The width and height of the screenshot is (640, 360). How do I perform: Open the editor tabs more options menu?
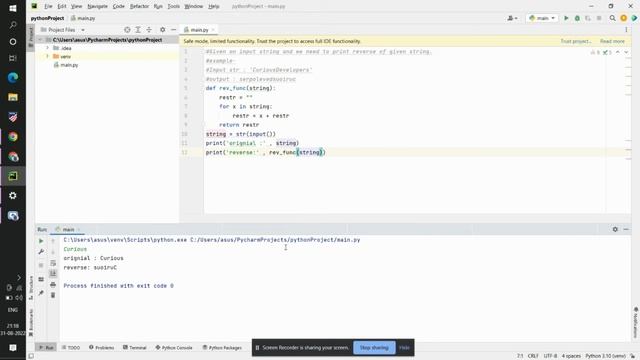[626, 30]
